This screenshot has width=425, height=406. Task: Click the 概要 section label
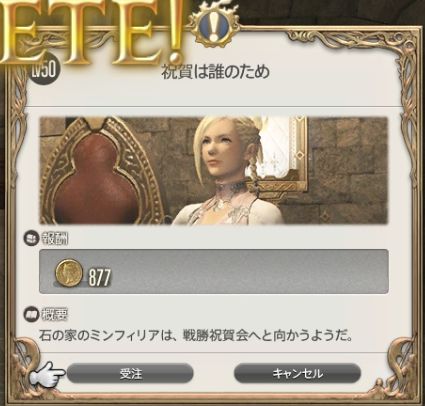55,315
